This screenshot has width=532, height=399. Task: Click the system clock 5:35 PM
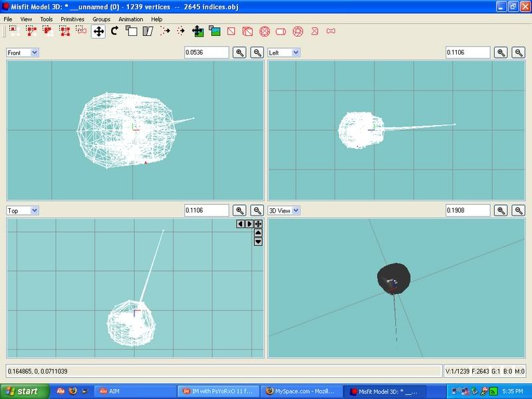point(512,392)
